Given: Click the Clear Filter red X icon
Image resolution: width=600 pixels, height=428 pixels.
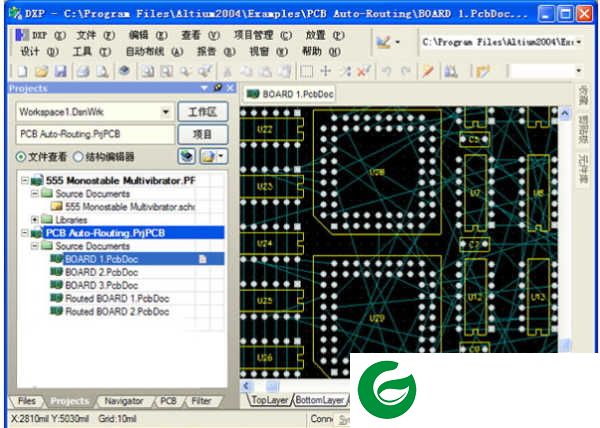Looking at the screenshot, I should click(363, 72).
